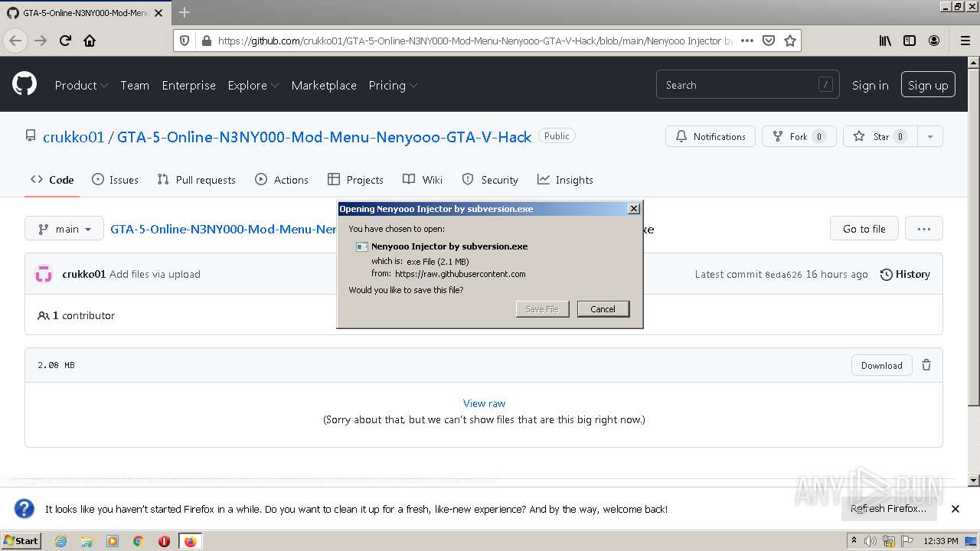
Task: Open the Security tab
Action: click(x=490, y=180)
